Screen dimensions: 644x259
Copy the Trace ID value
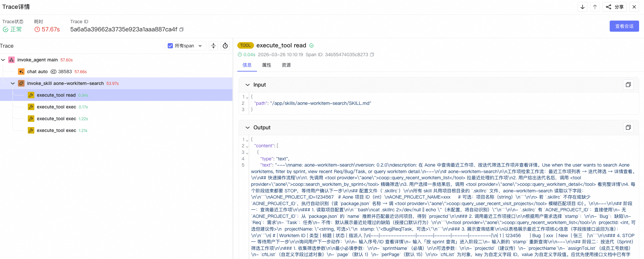coord(181,29)
